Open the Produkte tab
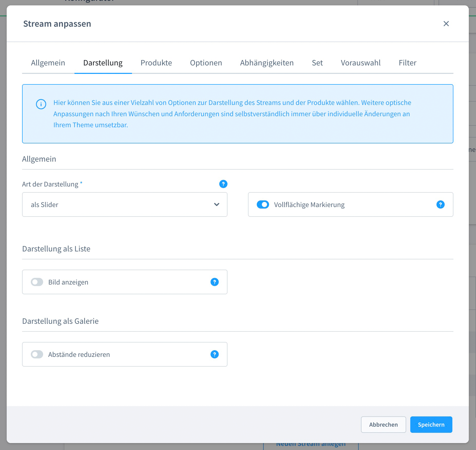Screen dimensions: 476x450 point(156,63)
